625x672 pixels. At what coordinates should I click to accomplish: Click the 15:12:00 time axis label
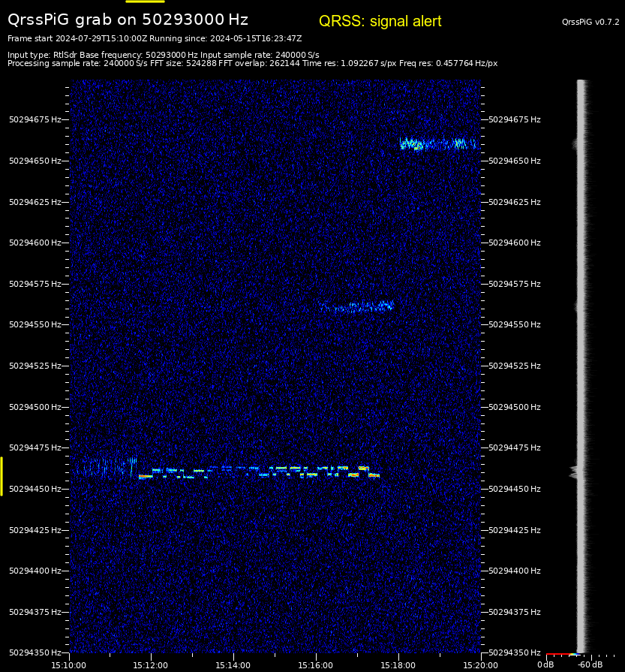pyautogui.click(x=150, y=665)
